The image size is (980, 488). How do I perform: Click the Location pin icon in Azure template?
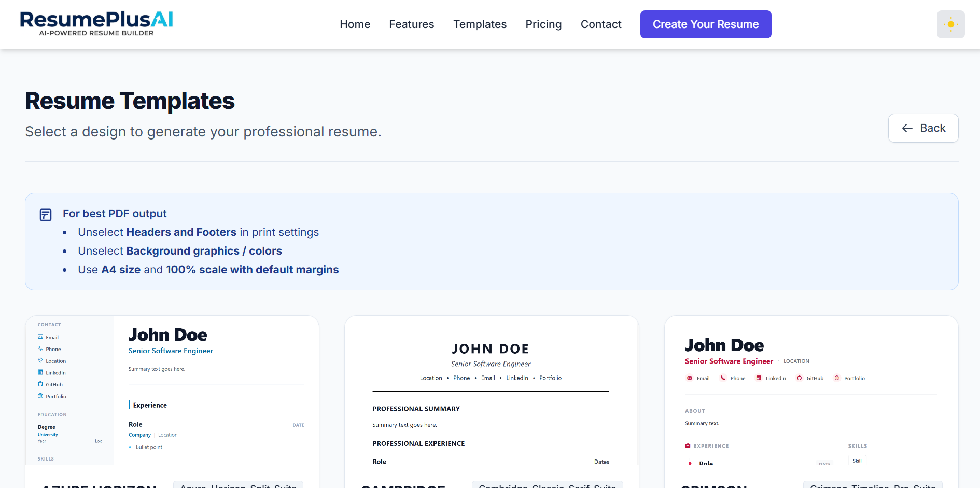[40, 360]
